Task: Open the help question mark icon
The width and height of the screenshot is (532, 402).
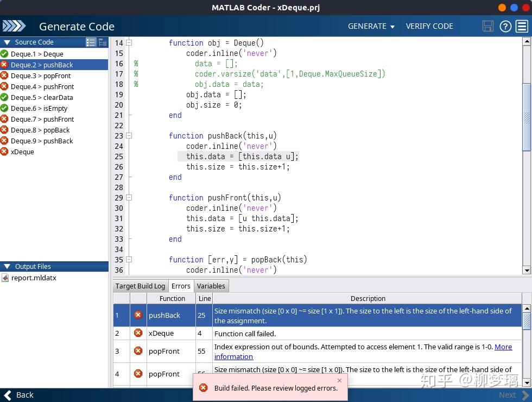Action: tap(505, 26)
